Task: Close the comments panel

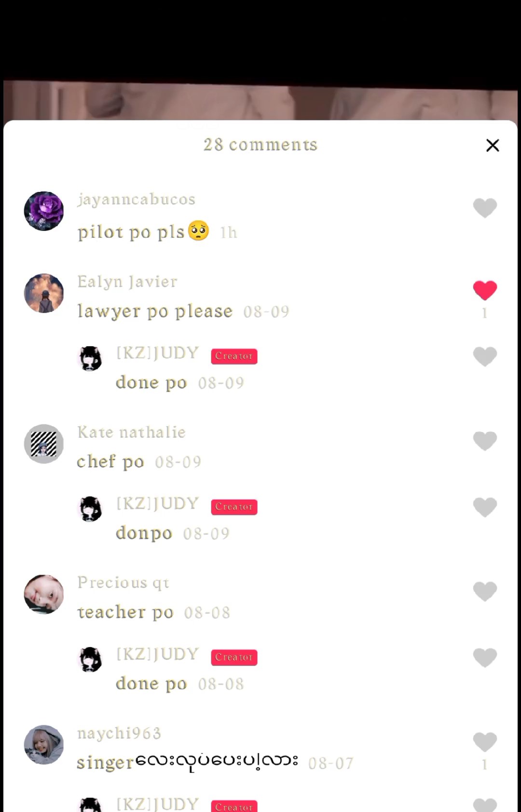Action: (x=493, y=145)
